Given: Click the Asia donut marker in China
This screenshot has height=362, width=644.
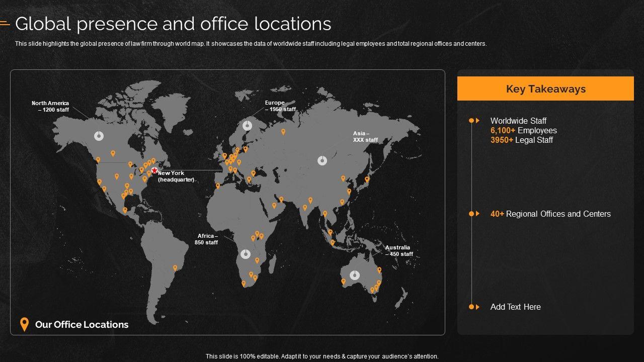Looking at the screenshot, I should coord(323,160).
